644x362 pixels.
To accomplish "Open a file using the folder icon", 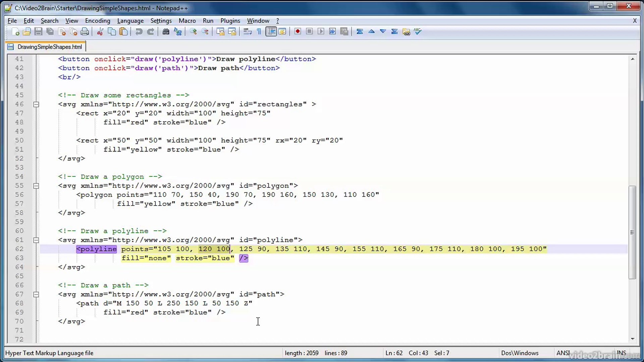I will (x=27, y=32).
